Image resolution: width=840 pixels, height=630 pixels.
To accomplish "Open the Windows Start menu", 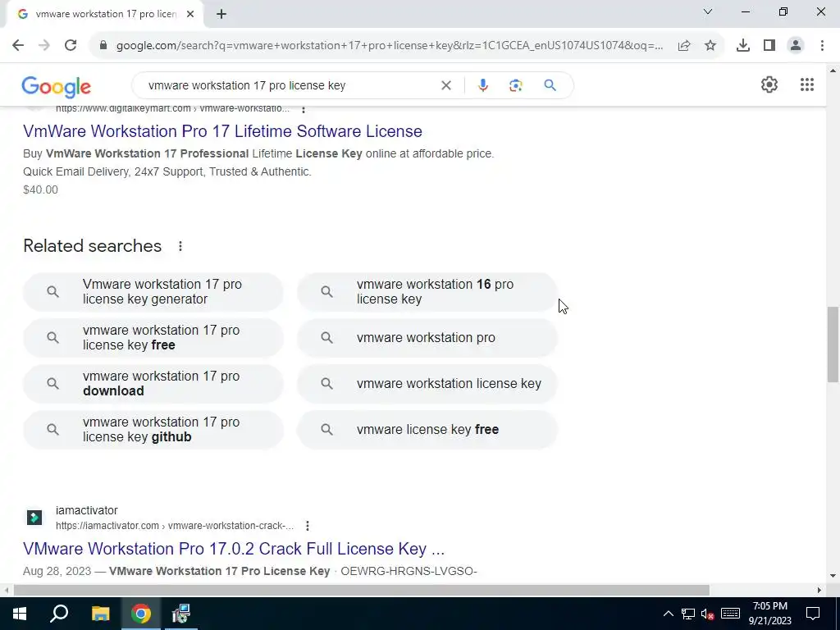I will pos(20,614).
